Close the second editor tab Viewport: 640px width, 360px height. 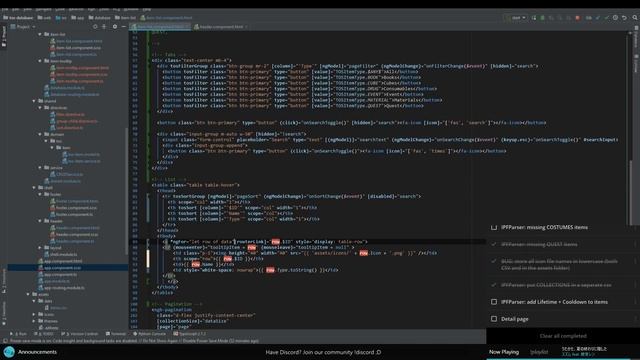(x=246, y=27)
